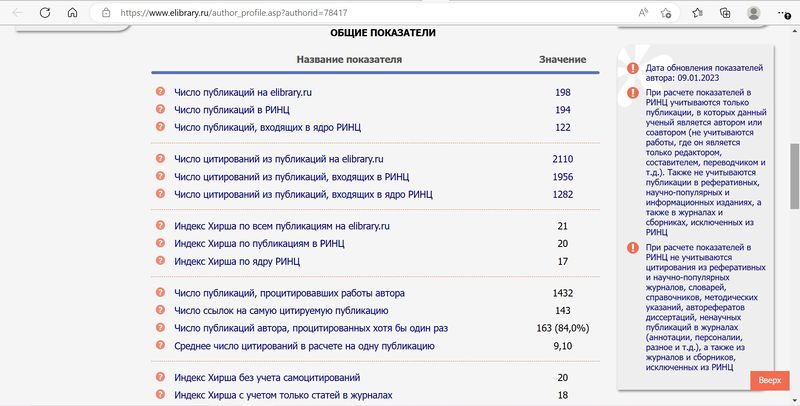Click the back arrow in browser
Viewport: 800px width, 406px height.
(x=17, y=13)
